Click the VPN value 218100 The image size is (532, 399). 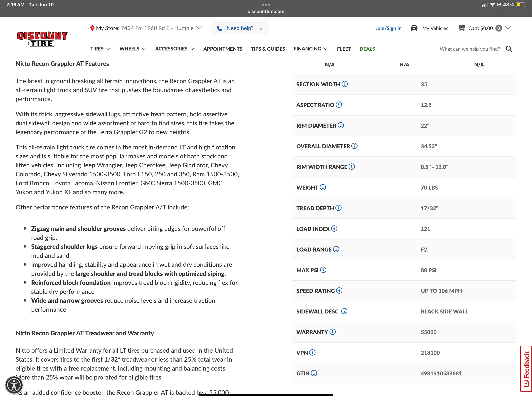point(430,353)
